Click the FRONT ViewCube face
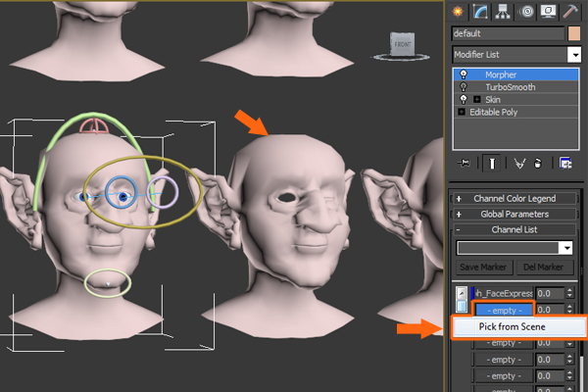 [x=402, y=44]
